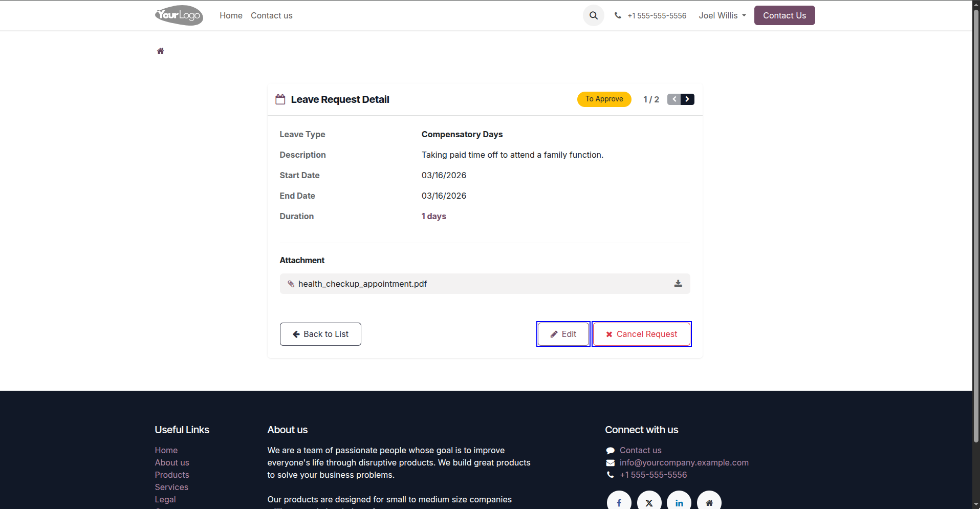
Task: Open the footer About us link
Action: click(172, 462)
